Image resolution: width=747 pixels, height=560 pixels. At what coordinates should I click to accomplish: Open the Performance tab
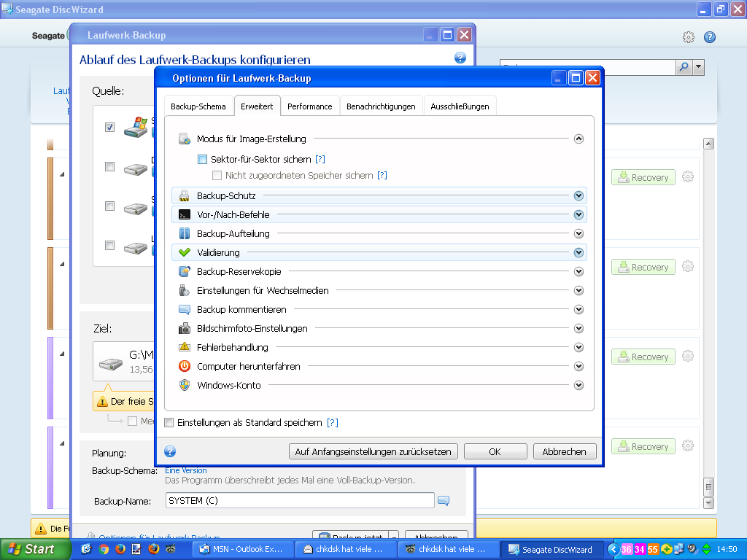[309, 106]
